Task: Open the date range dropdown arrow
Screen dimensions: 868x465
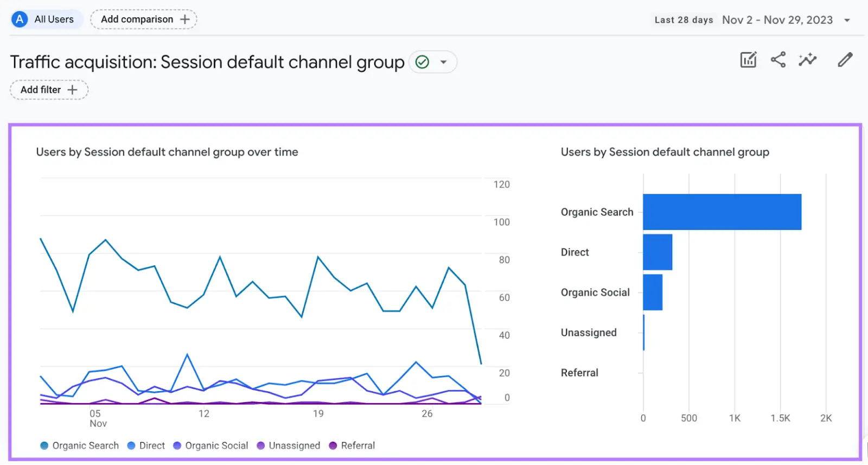Action: pos(847,21)
